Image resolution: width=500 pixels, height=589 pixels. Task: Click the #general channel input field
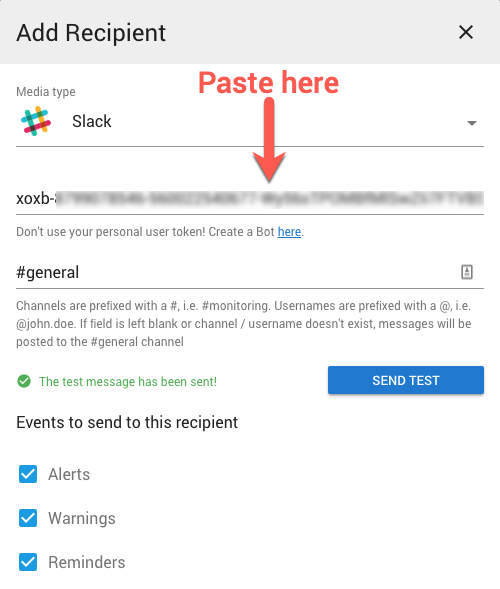click(250, 272)
